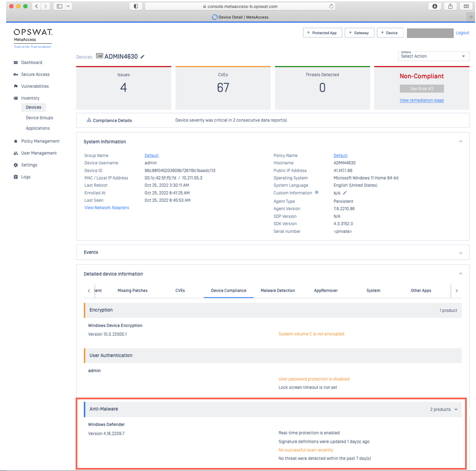Click 'System volume C is not encrypted' text
This screenshot has width=476, height=471.
point(311,334)
